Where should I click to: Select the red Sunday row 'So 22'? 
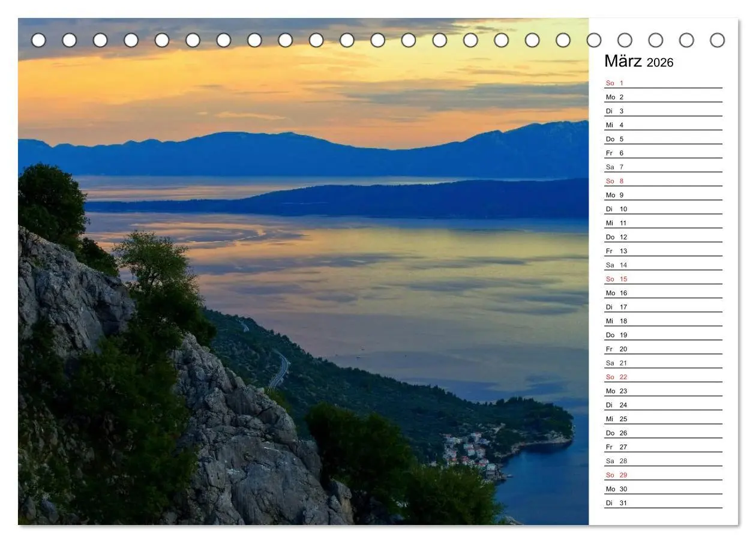click(x=663, y=377)
